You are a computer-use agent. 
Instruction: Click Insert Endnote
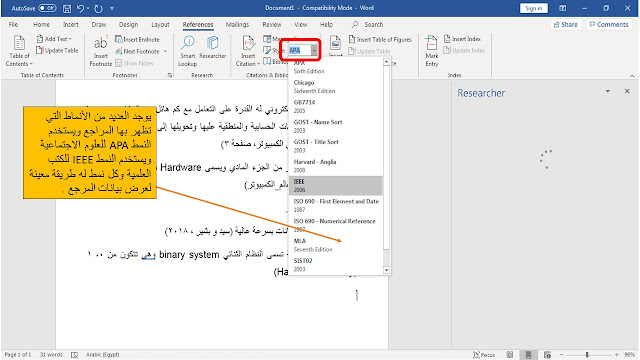point(138,40)
